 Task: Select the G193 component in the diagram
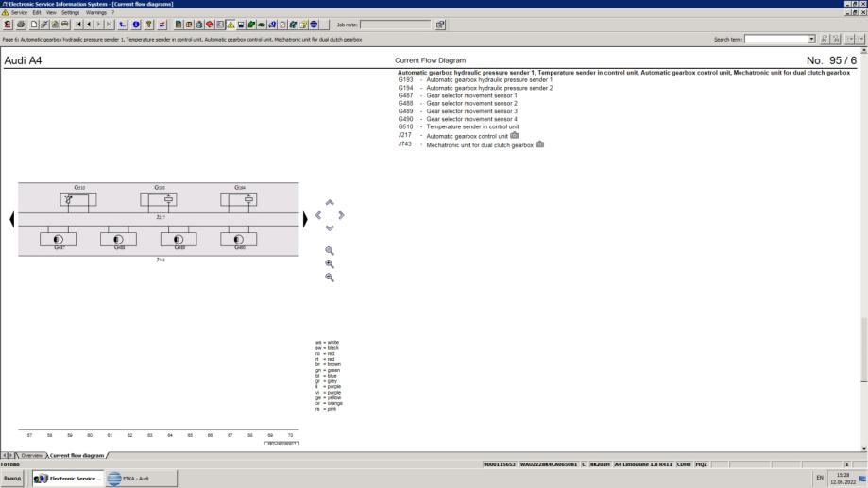(x=159, y=199)
